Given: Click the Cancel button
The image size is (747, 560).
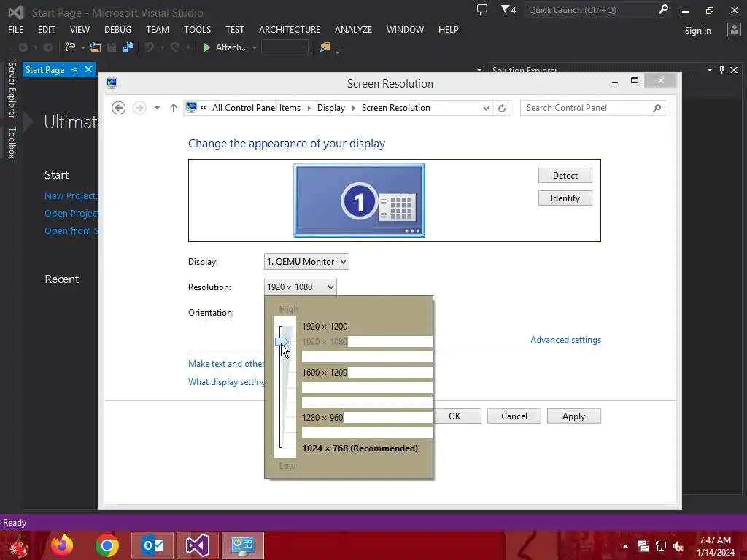Looking at the screenshot, I should (514, 416).
